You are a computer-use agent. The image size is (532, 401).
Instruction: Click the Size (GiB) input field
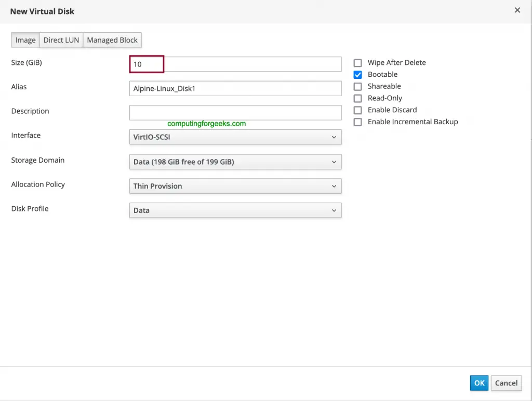coord(235,64)
